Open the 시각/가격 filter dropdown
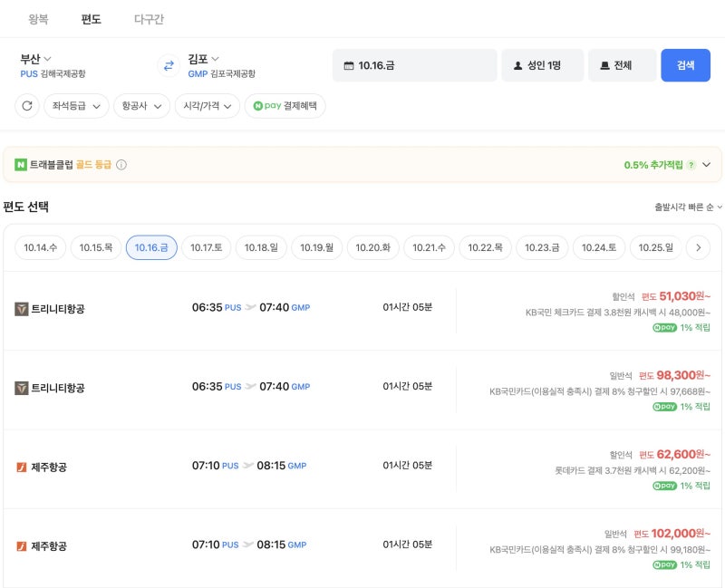The width and height of the screenshot is (725, 588). click(x=208, y=106)
